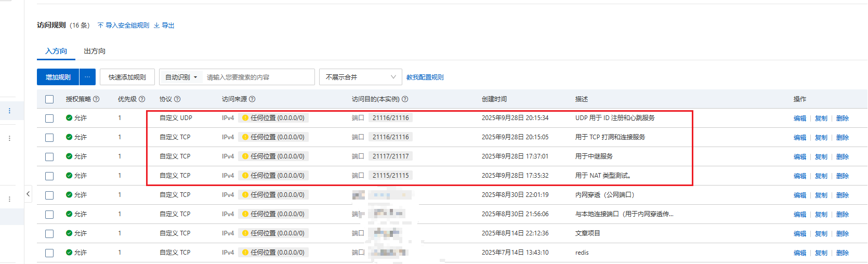Click the 增加规则 button
The height and width of the screenshot is (264, 868).
coord(58,77)
